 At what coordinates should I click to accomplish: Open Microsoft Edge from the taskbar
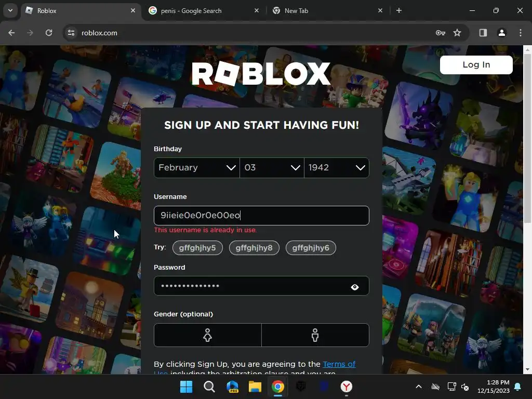232,387
